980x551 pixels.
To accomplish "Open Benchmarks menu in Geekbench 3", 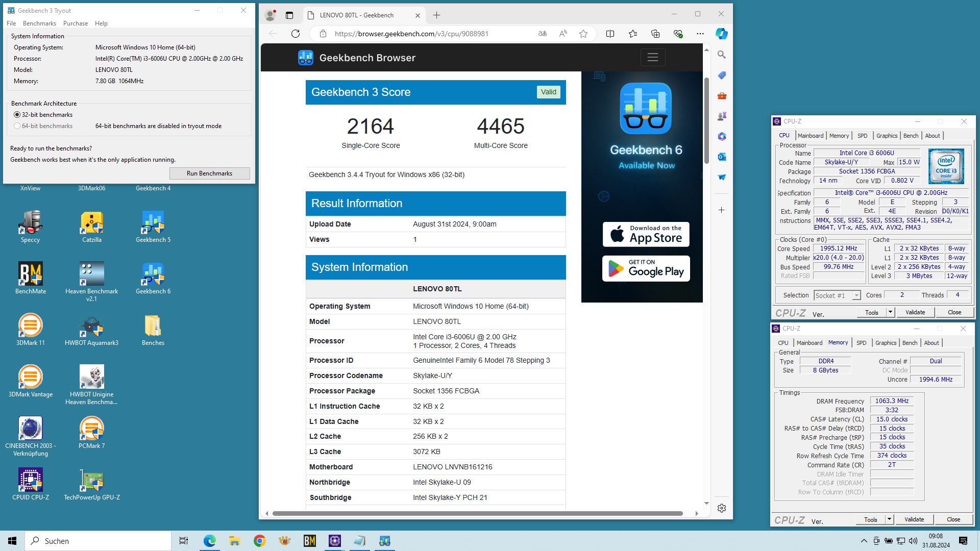I will [39, 23].
